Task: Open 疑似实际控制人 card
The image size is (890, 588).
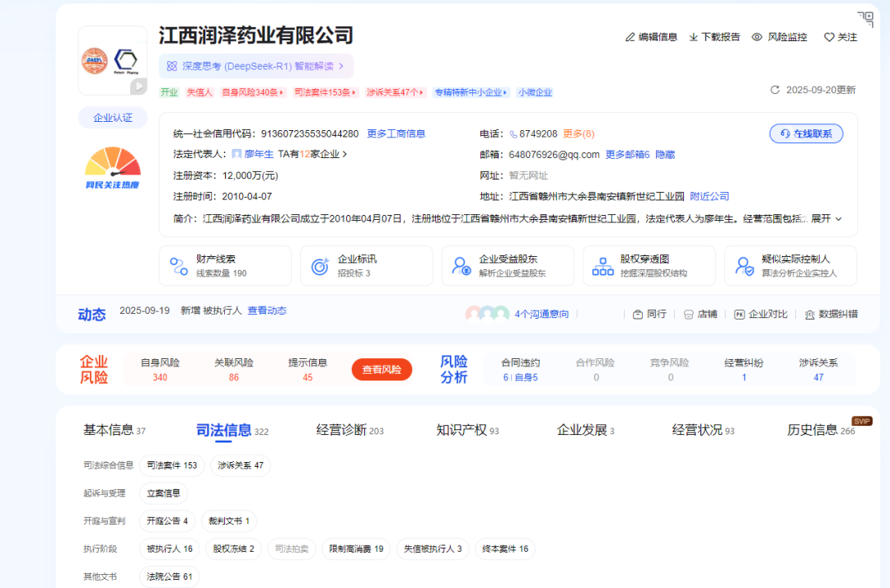Action: pyautogui.click(x=790, y=265)
